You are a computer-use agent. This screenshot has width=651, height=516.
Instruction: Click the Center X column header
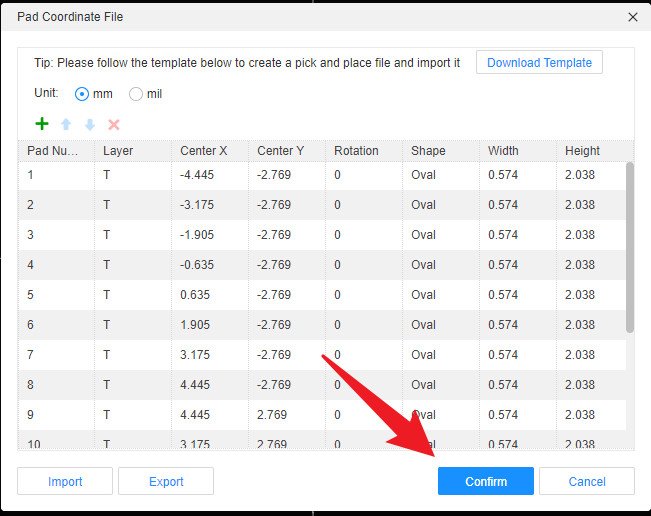point(204,151)
